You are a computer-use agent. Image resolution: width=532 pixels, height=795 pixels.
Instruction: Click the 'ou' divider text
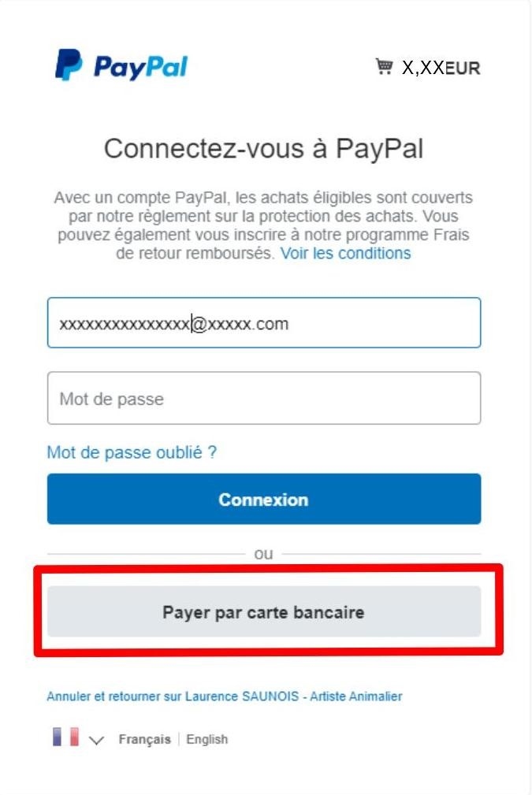click(263, 554)
